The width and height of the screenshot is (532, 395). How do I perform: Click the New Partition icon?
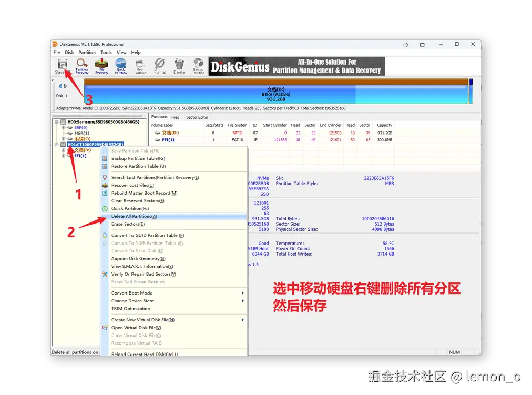coord(140,66)
